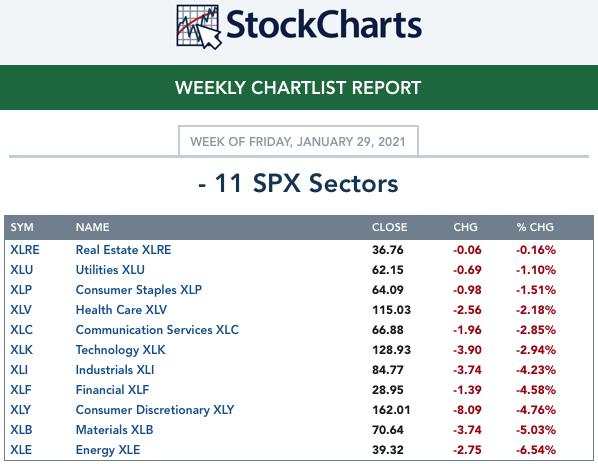Select Energy XLE name link
The width and height of the screenshot is (598, 464).
(108, 450)
